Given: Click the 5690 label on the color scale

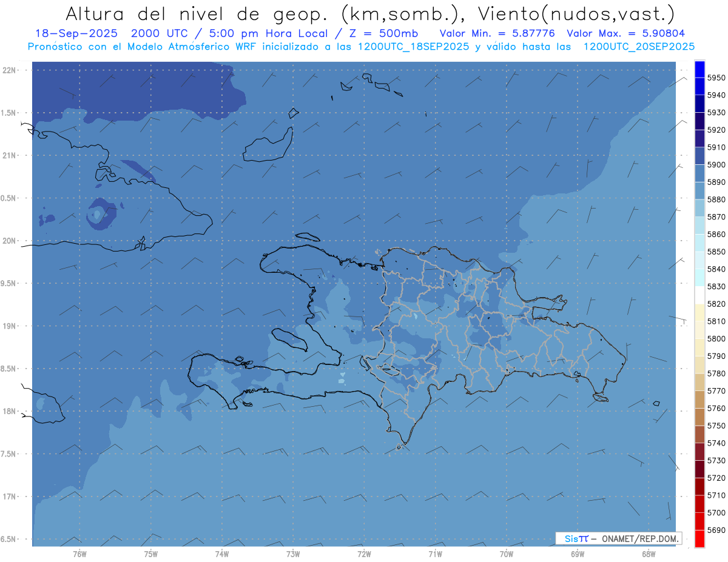Looking at the screenshot, I should [716, 530].
